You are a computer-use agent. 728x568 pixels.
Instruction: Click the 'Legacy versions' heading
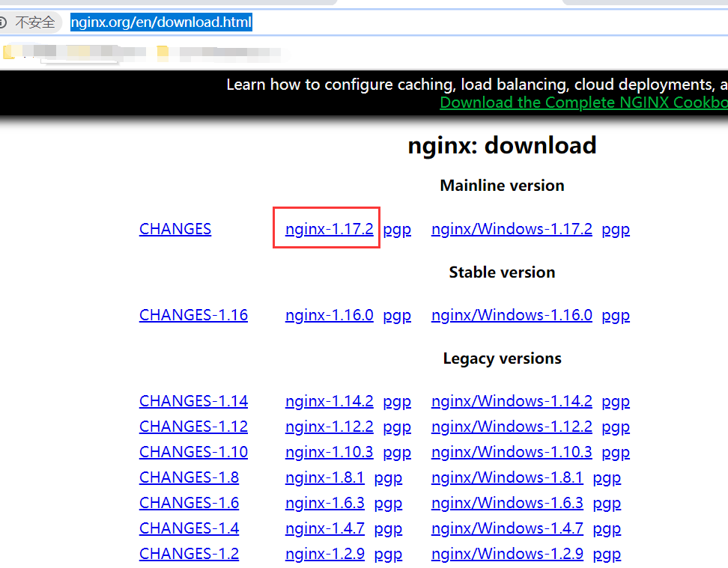pos(502,358)
